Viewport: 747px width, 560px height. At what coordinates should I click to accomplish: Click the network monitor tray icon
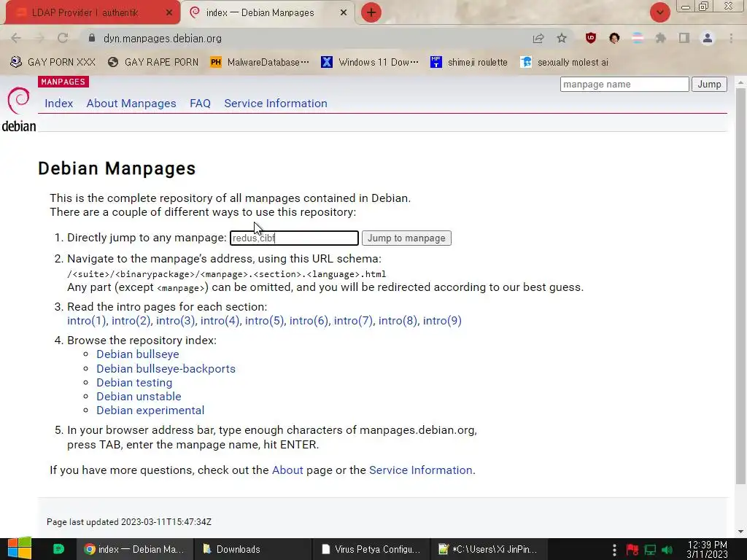pyautogui.click(x=650, y=550)
